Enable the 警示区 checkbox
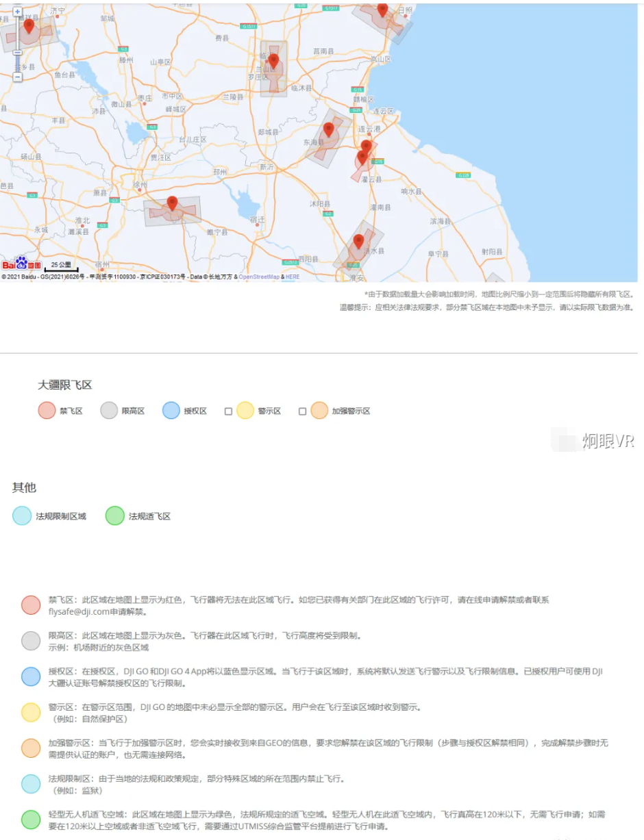This screenshot has height=840, width=644. coord(229,411)
